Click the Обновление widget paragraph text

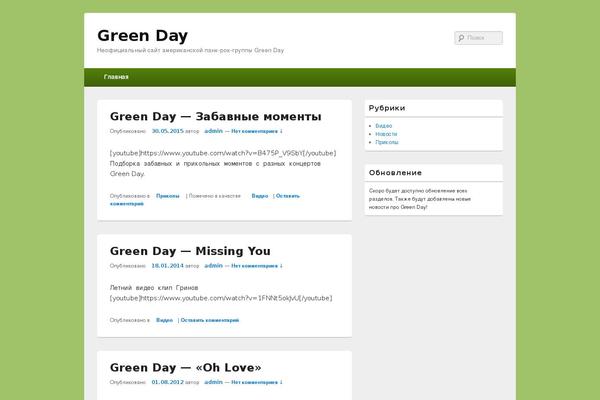tap(420, 199)
